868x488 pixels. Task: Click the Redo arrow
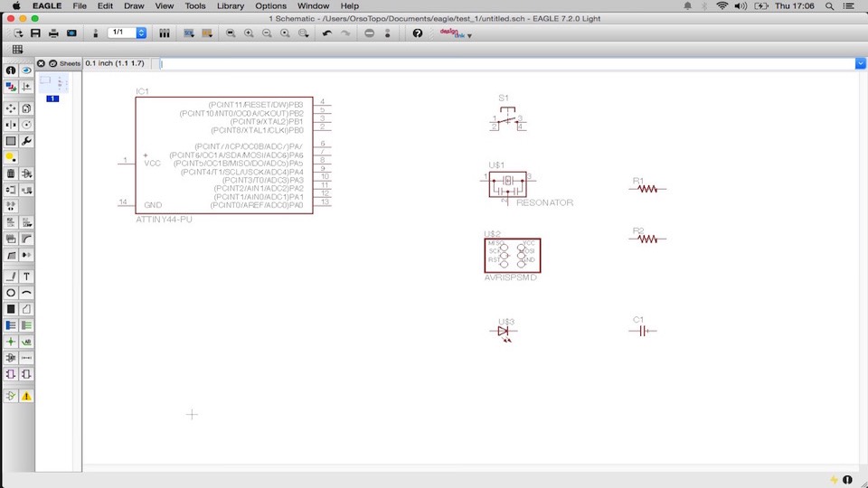[345, 33]
